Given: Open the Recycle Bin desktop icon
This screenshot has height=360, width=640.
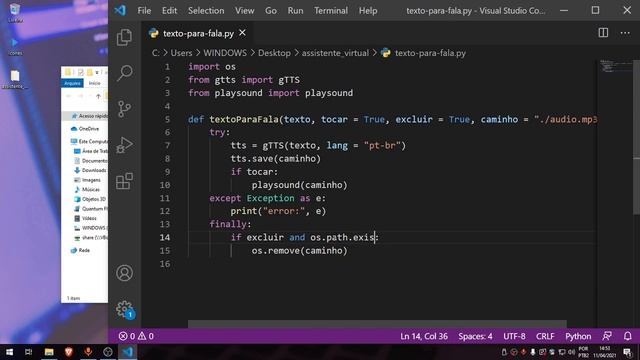Looking at the screenshot, I should tap(15, 13).
